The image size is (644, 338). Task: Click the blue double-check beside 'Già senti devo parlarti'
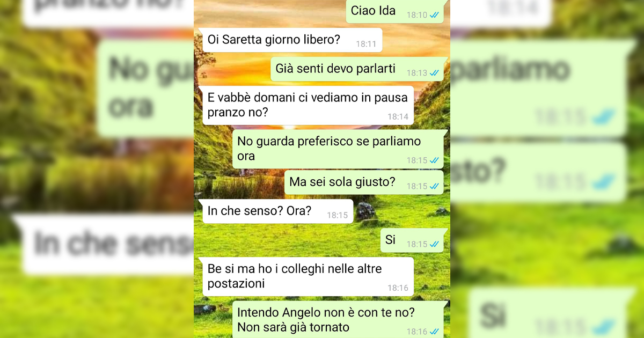(435, 73)
